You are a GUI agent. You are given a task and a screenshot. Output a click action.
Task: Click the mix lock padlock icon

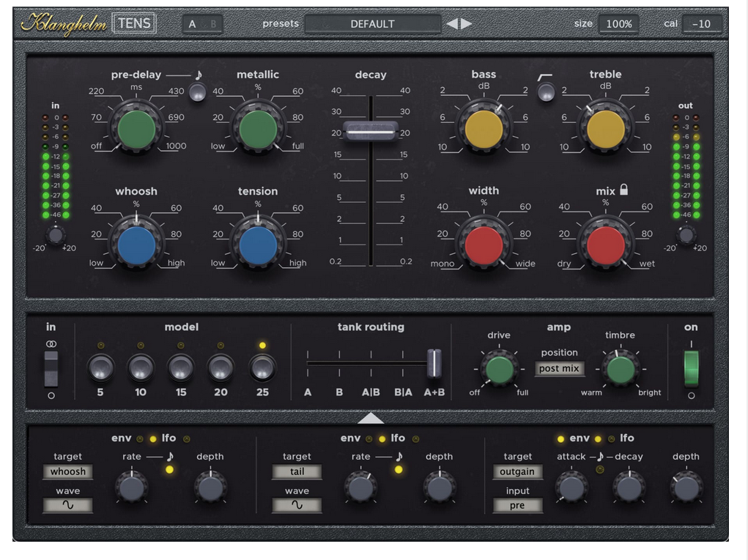[623, 190]
